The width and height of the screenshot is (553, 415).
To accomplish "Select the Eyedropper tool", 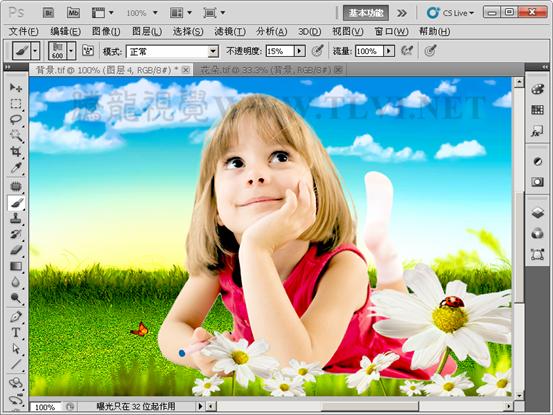I will point(16,168).
